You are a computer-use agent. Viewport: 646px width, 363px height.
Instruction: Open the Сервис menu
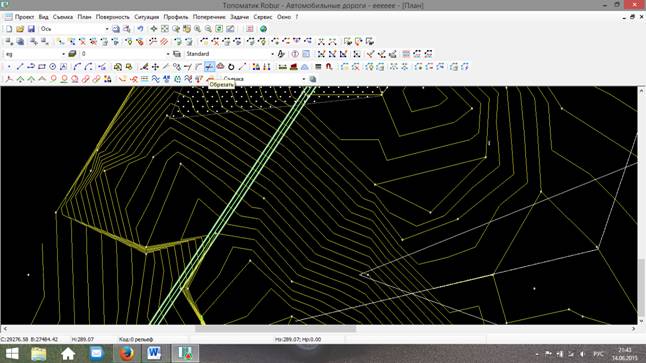[x=263, y=17]
